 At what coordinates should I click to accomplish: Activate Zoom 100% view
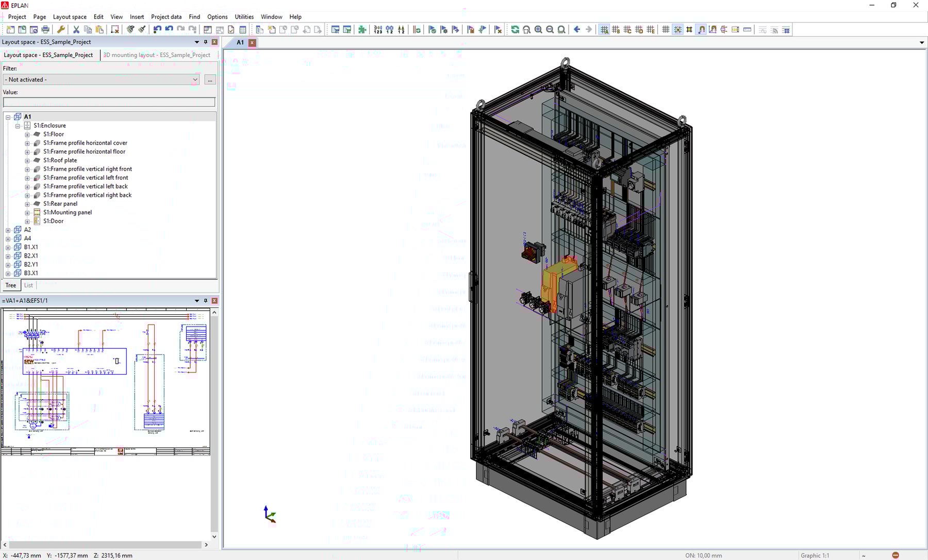point(561,29)
